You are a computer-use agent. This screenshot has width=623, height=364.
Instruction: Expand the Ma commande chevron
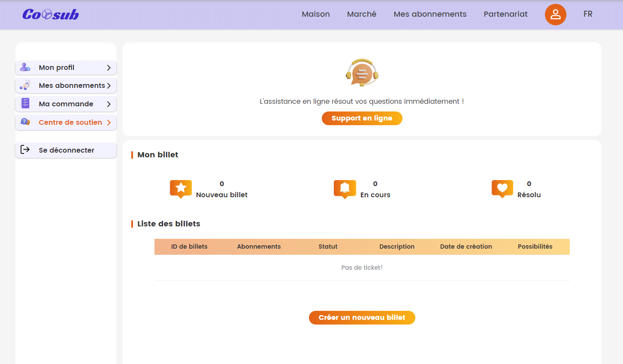[109, 104]
